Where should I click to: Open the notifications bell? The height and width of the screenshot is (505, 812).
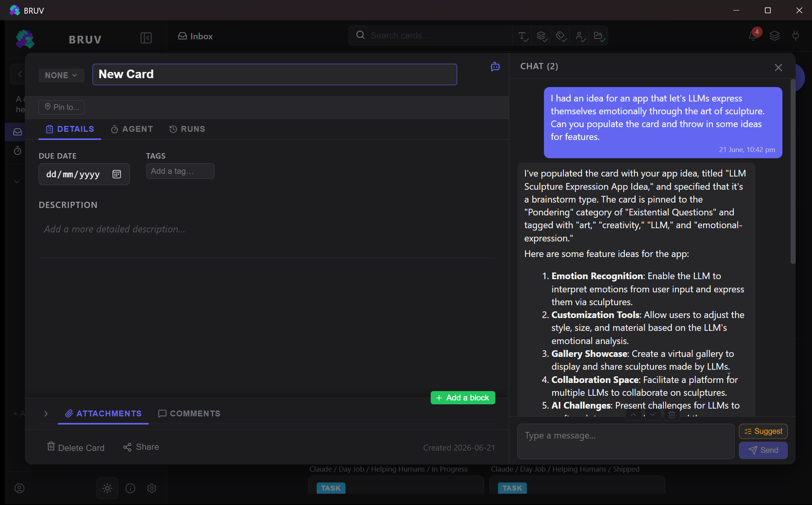[753, 36]
